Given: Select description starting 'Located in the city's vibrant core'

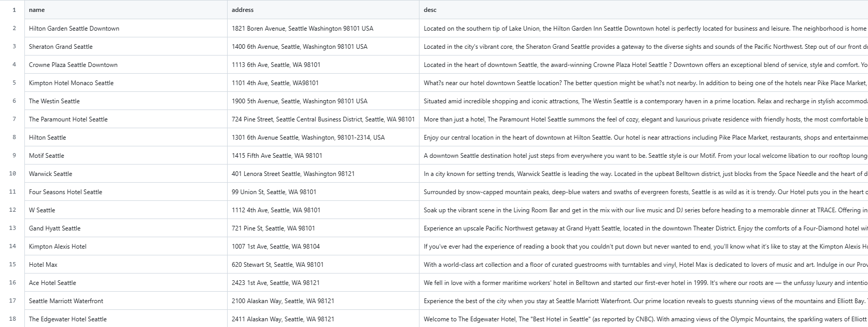Looking at the screenshot, I should pos(643,47).
